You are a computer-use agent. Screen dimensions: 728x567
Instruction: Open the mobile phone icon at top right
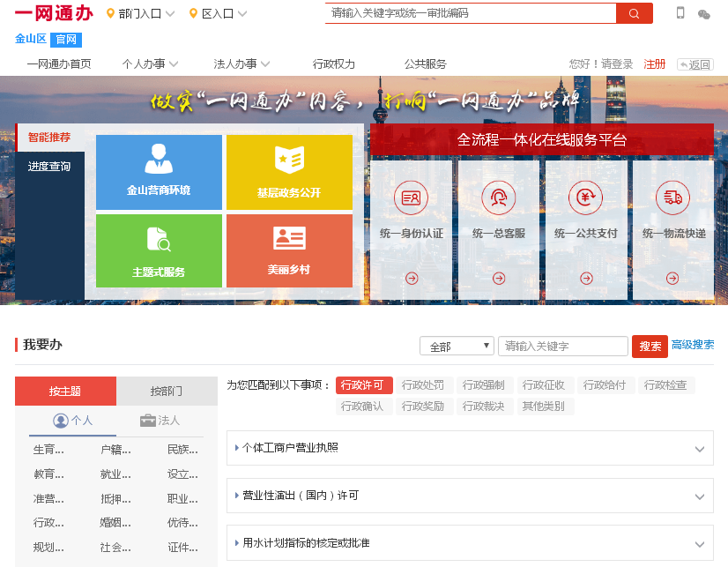(680, 13)
